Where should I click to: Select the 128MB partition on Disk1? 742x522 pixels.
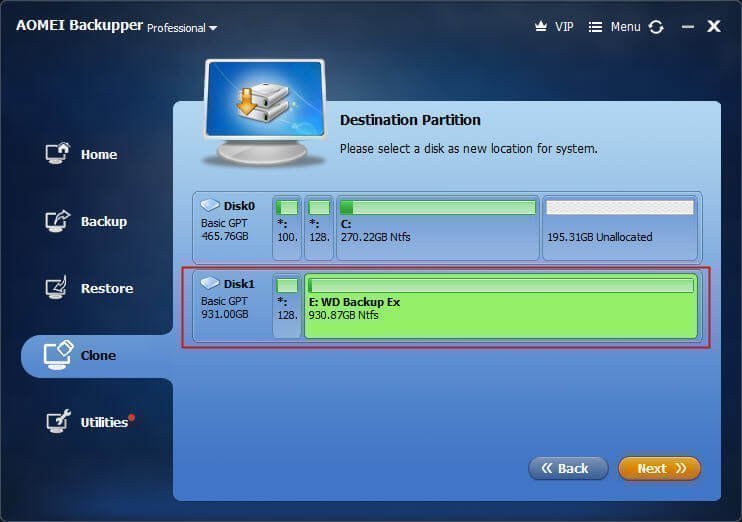pos(287,308)
